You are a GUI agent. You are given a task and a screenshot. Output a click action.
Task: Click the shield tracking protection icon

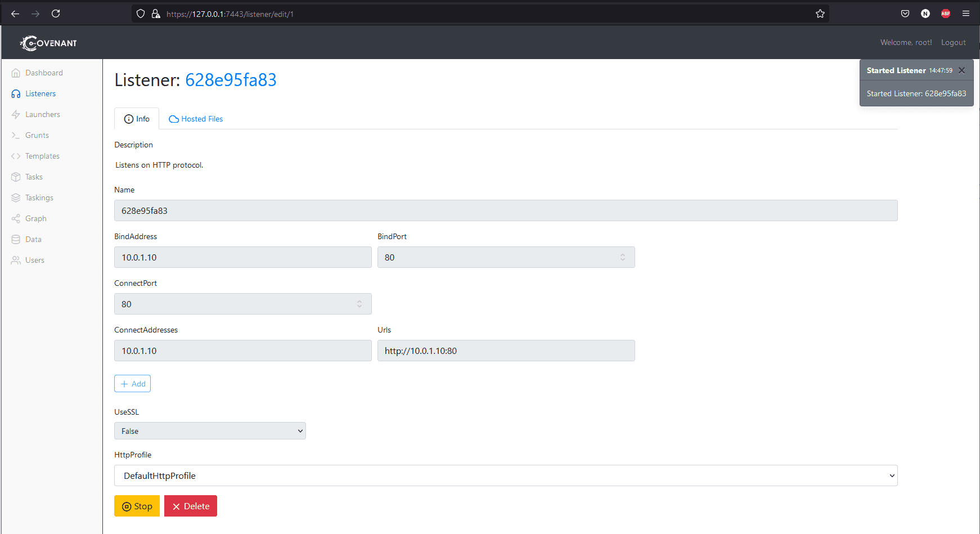141,14
